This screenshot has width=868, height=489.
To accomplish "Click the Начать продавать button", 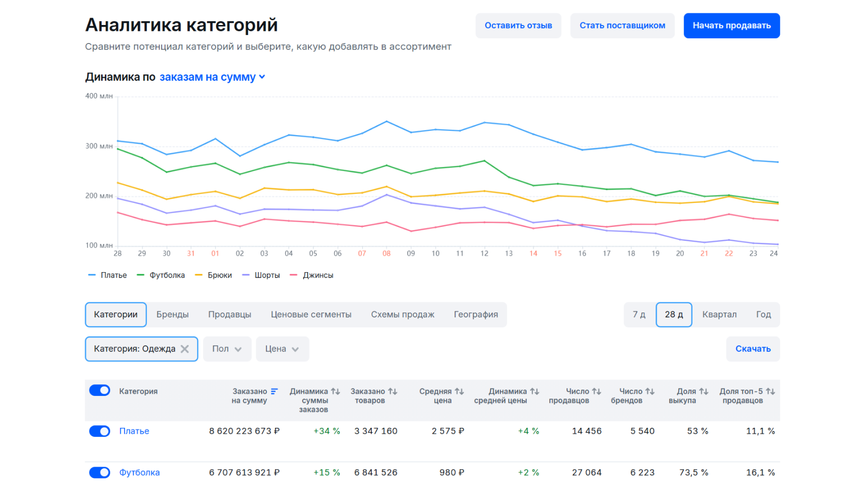I will coord(731,26).
